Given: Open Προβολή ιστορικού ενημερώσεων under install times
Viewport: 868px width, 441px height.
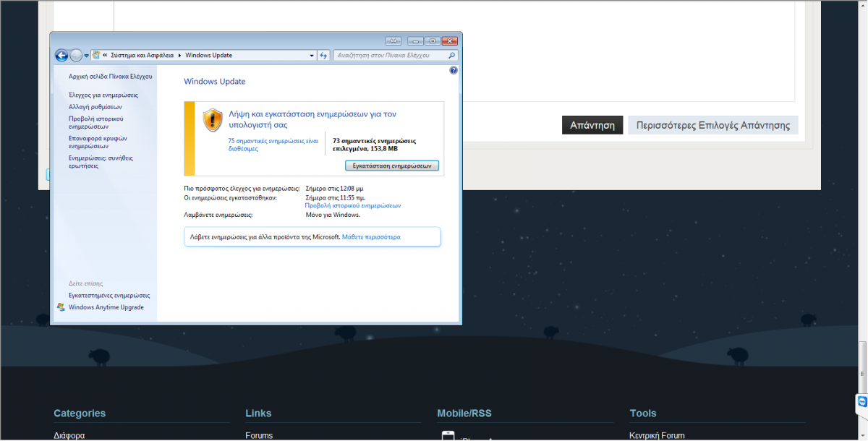Looking at the screenshot, I should tap(353, 205).
